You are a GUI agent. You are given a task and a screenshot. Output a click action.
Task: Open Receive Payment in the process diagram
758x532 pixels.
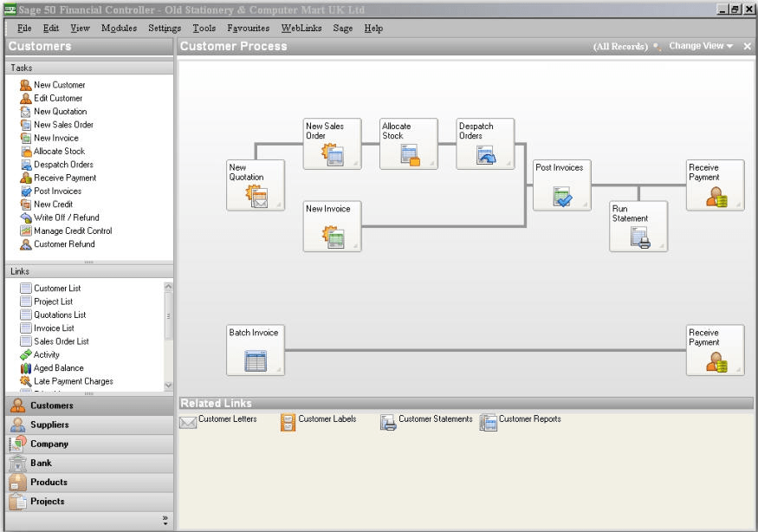[713, 185]
